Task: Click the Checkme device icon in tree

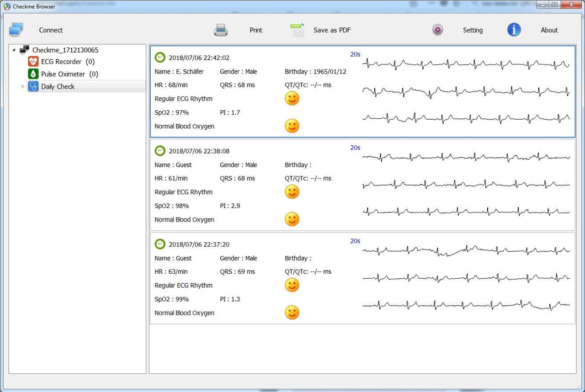Action: pos(25,50)
